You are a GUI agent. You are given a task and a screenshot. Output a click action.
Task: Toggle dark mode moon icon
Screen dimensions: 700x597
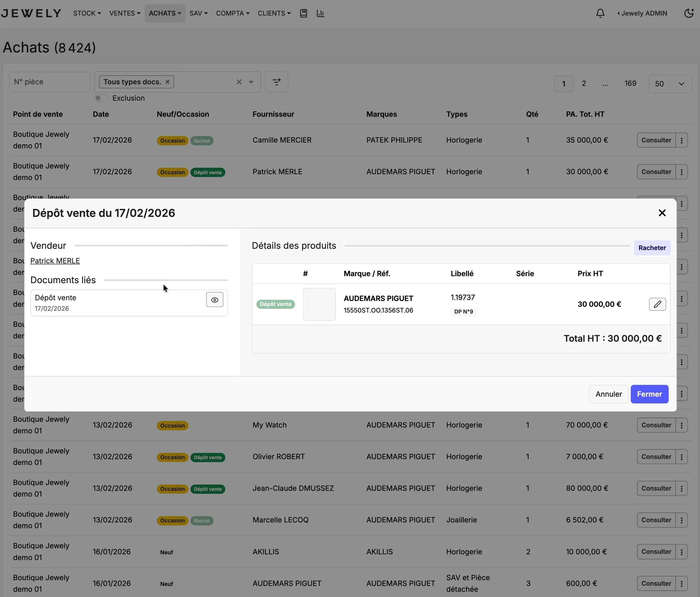tap(688, 13)
